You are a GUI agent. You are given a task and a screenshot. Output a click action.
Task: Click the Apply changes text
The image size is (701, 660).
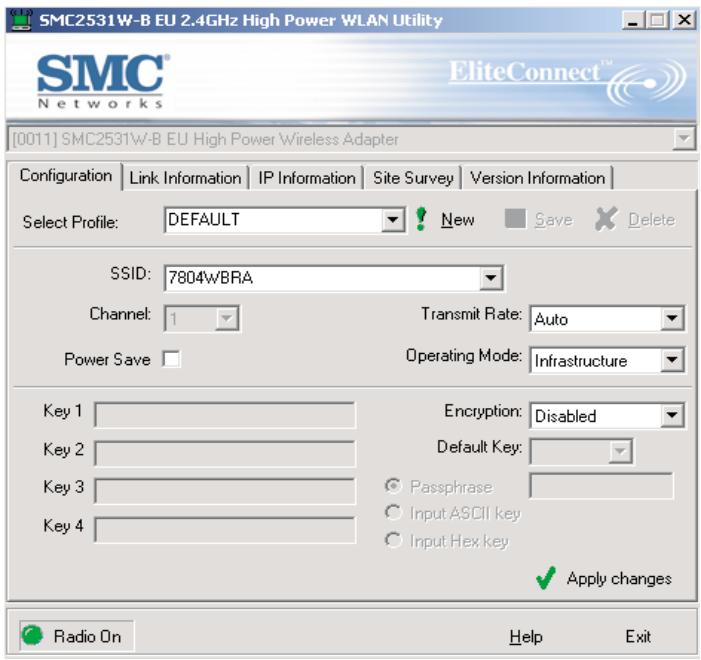click(619, 579)
